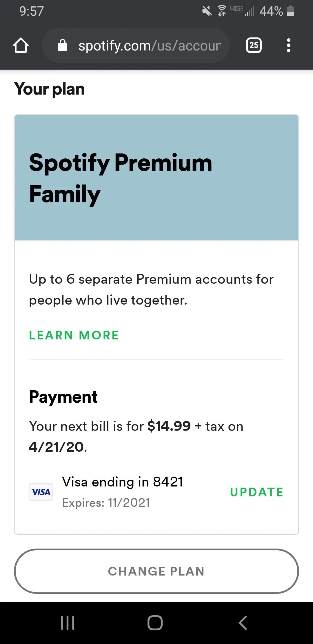Tap the lock icon for site security info
Image resolution: width=313 pixels, height=644 pixels.
[x=63, y=46]
